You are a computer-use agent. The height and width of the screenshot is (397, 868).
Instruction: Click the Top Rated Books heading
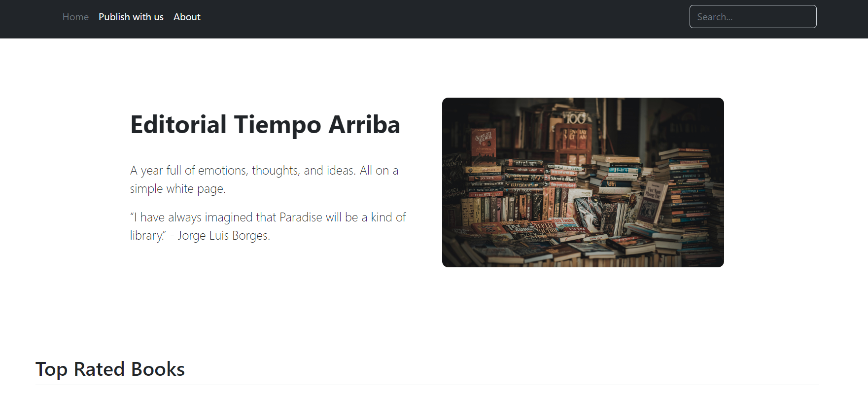click(x=110, y=369)
